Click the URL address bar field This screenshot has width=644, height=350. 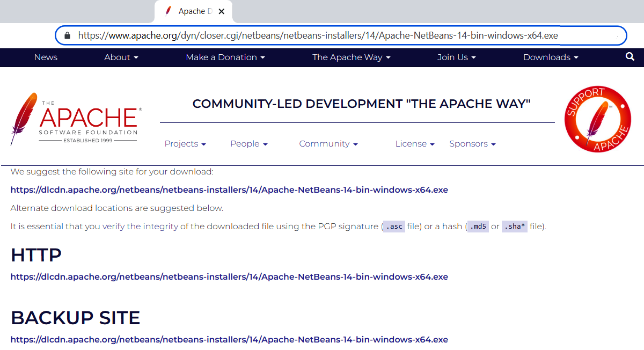[x=341, y=36]
